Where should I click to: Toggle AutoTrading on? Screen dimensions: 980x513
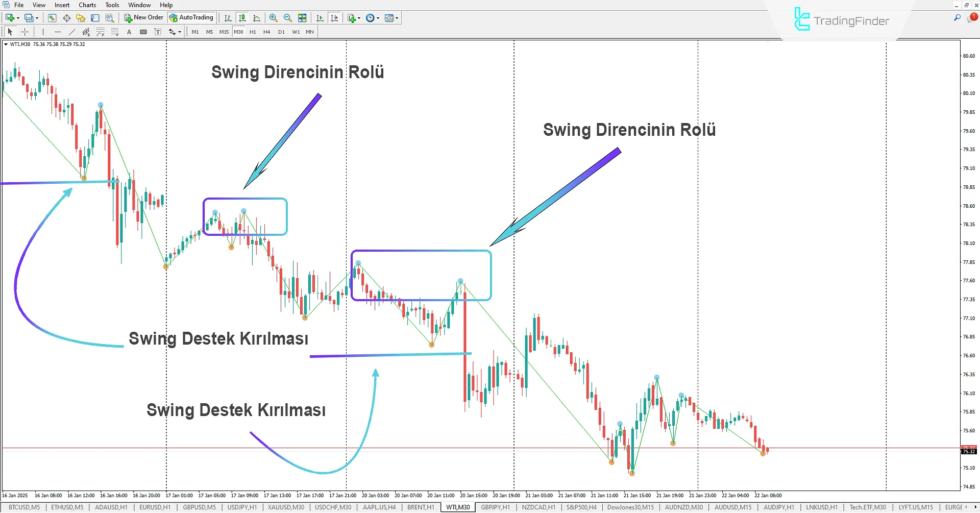(x=191, y=17)
